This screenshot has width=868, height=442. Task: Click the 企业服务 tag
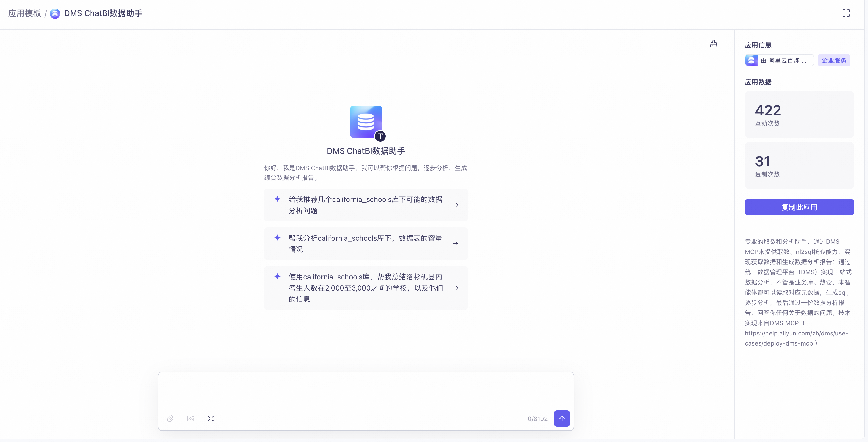[834, 60]
